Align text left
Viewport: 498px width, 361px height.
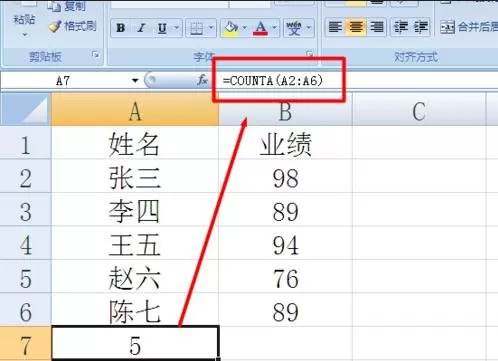pos(335,27)
